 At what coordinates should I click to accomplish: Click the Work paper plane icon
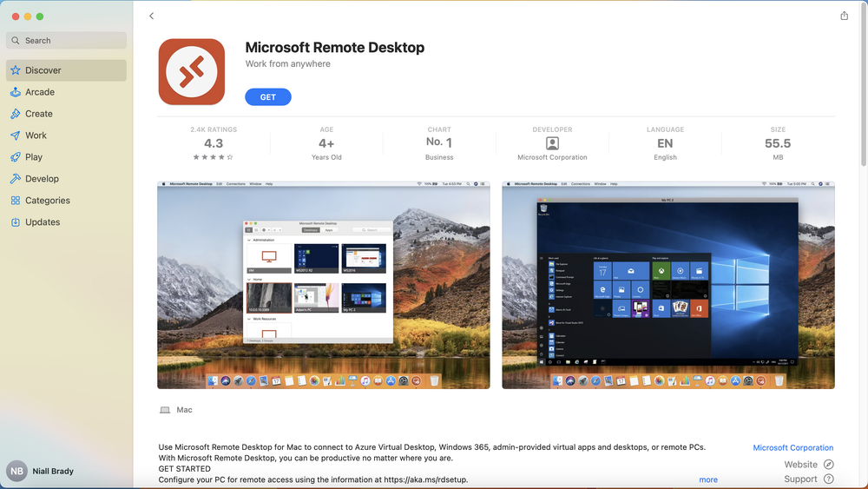(x=16, y=135)
